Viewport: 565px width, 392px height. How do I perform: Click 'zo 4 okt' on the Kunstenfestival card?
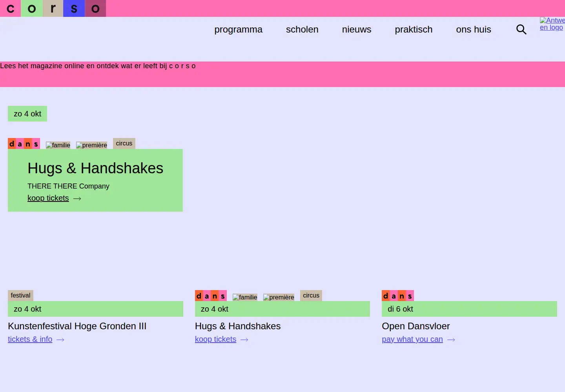click(95, 309)
